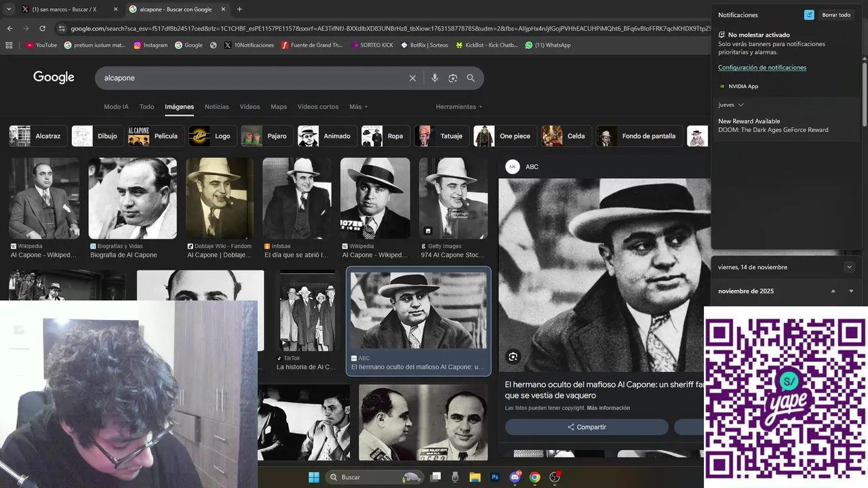Open File Explorer from the taskbar
868x488 pixels.
point(475,477)
